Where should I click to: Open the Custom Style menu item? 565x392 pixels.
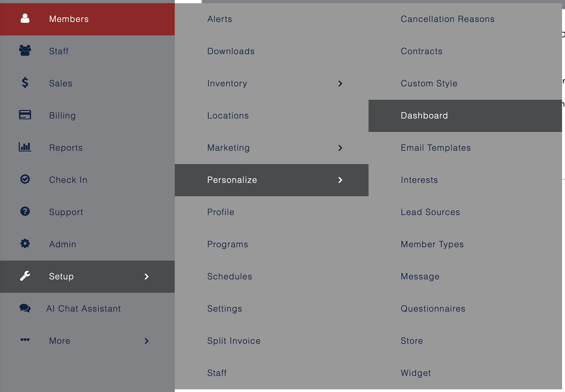[x=429, y=83]
